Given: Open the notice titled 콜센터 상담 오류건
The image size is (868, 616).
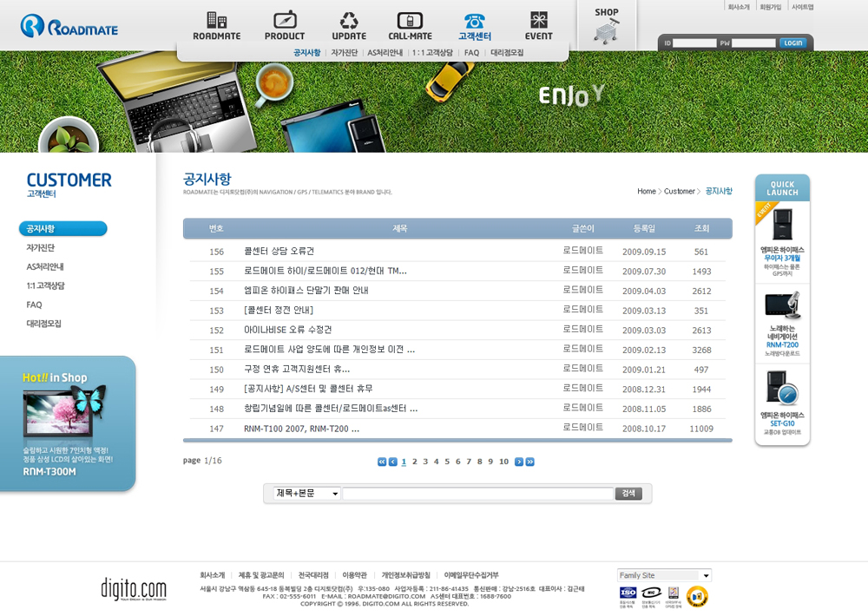Looking at the screenshot, I should (x=279, y=252).
